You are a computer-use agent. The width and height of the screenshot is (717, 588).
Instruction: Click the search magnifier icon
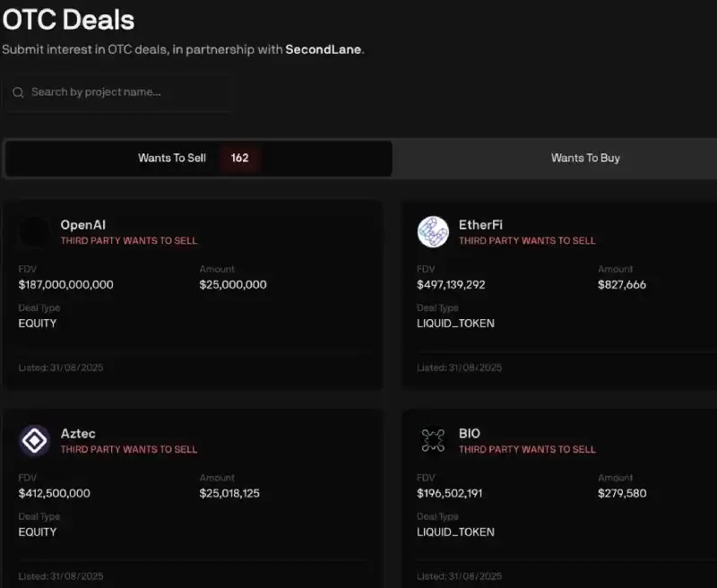18,92
